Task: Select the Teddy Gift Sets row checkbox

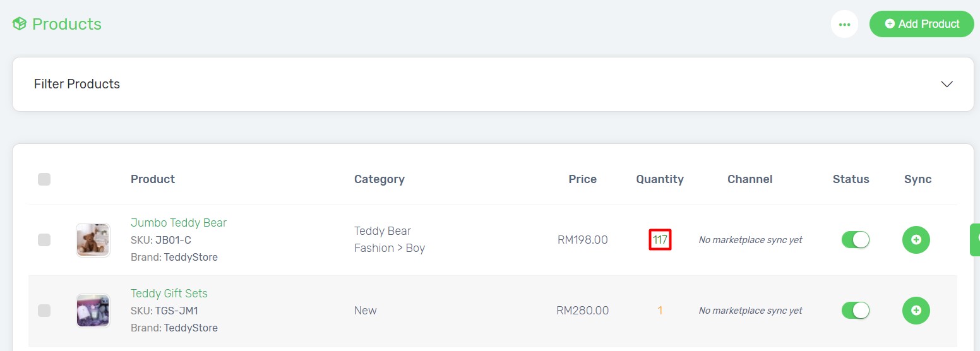Action: (44, 311)
